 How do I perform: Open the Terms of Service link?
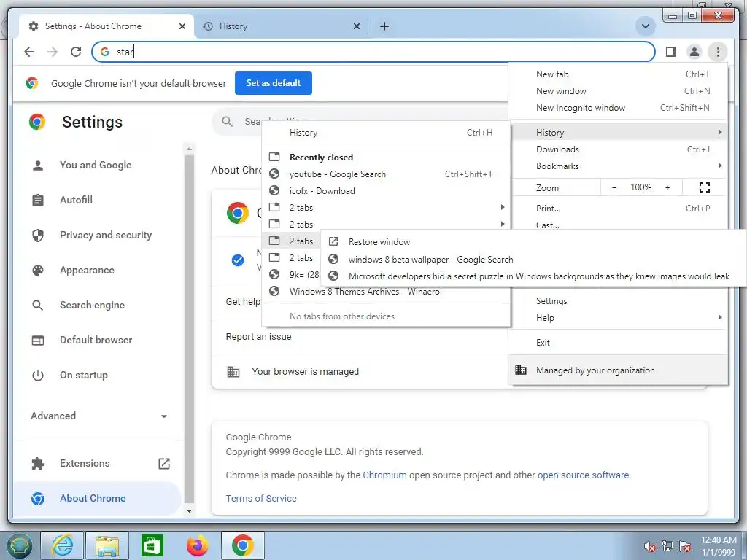pyautogui.click(x=261, y=498)
